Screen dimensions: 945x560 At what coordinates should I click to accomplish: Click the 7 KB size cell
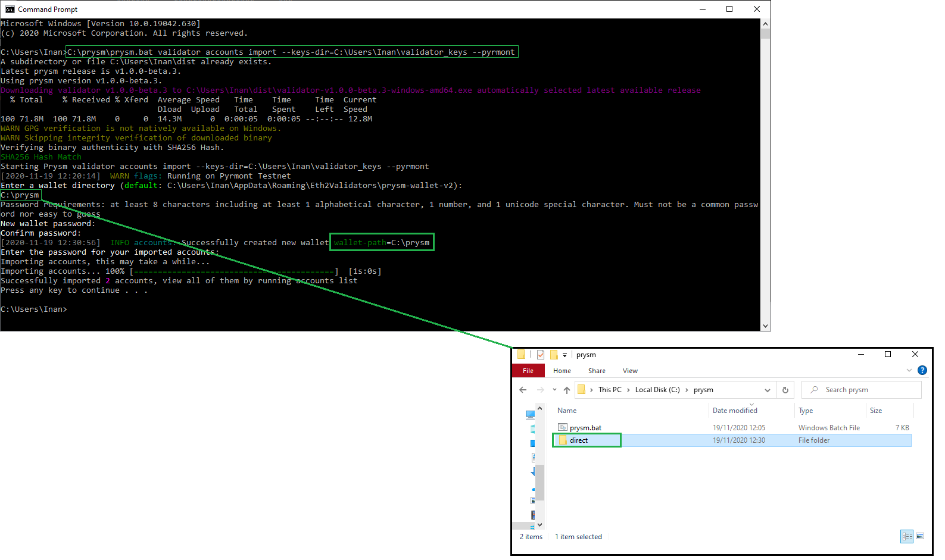pyautogui.click(x=902, y=428)
